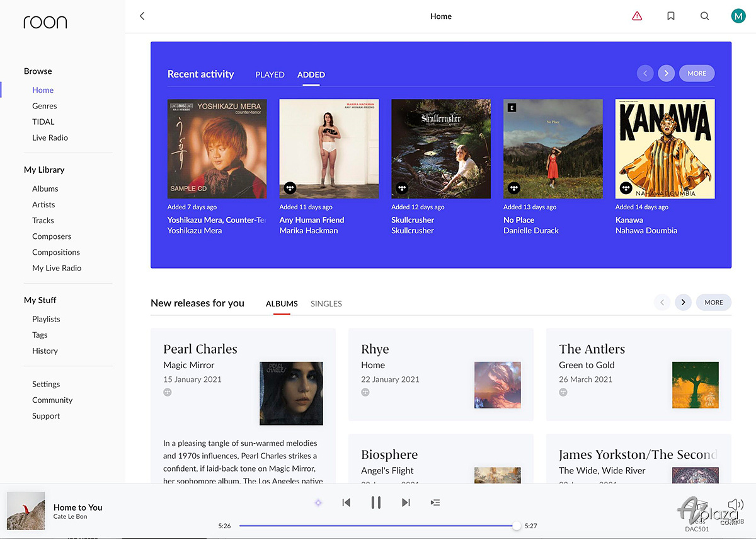Open Home in sidebar
Viewport: 756px width, 539px height.
pyautogui.click(x=43, y=90)
